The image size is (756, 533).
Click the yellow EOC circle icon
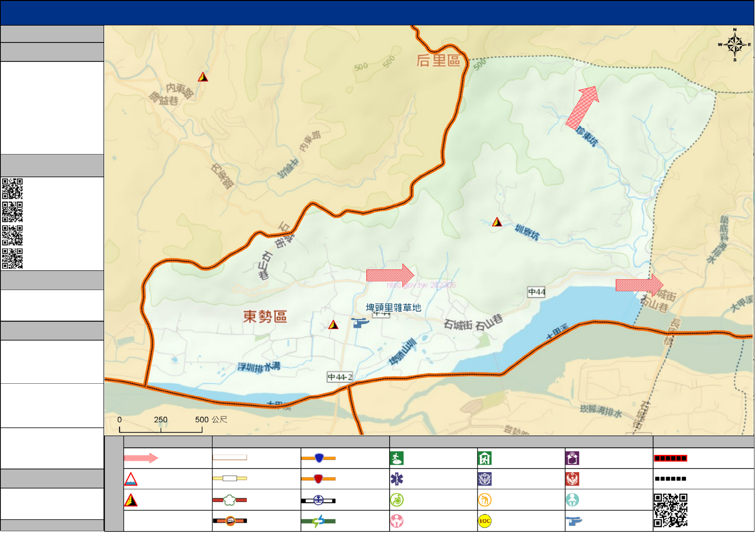[x=485, y=521]
